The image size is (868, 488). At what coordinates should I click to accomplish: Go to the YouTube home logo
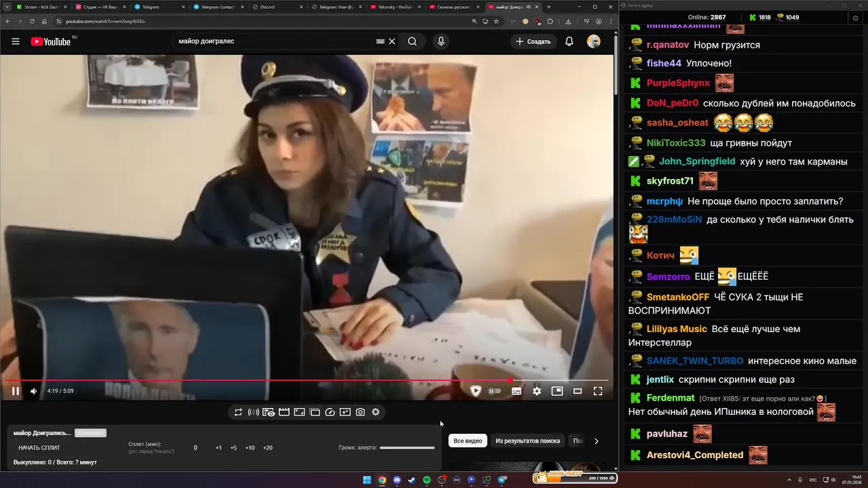tap(51, 41)
